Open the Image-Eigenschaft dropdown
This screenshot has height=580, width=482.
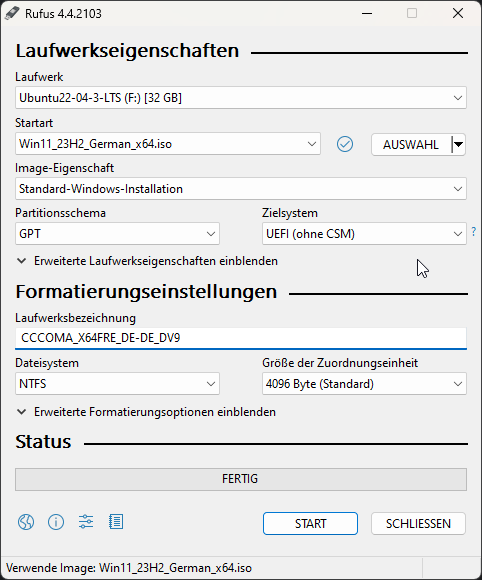tap(241, 189)
